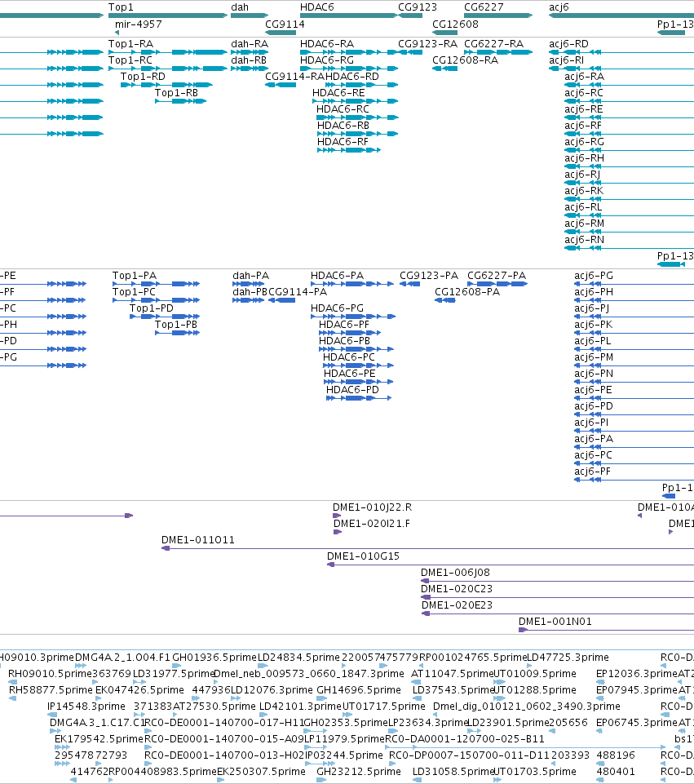Image resolution: width=694 pixels, height=784 pixels.
Task: Click the Top1-RD transcript label
Action: (x=143, y=77)
